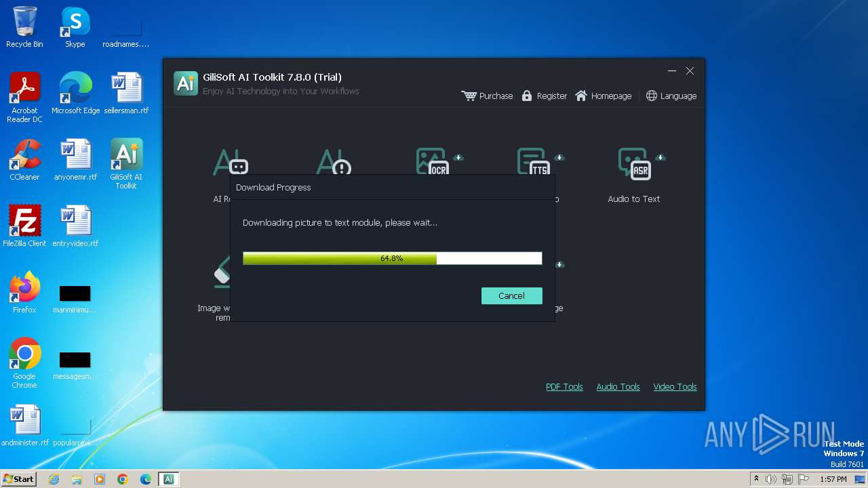Image resolution: width=868 pixels, height=488 pixels.
Task: Cancel the module download
Action: pyautogui.click(x=511, y=296)
